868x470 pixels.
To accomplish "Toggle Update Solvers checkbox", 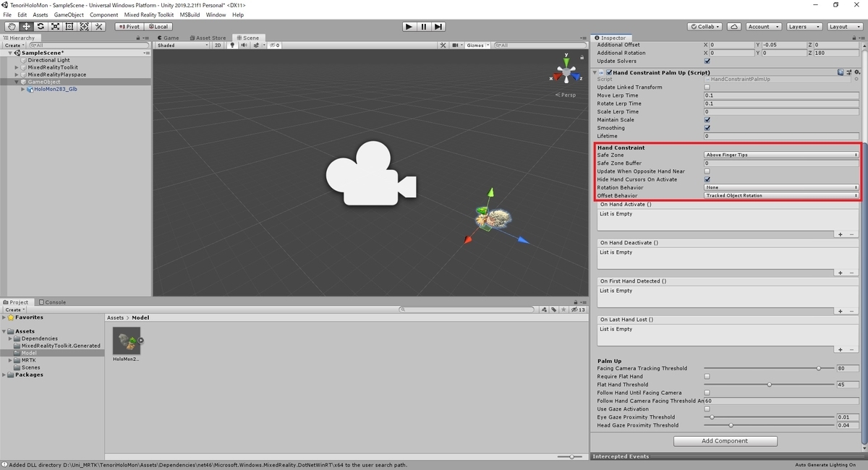I will (x=707, y=61).
